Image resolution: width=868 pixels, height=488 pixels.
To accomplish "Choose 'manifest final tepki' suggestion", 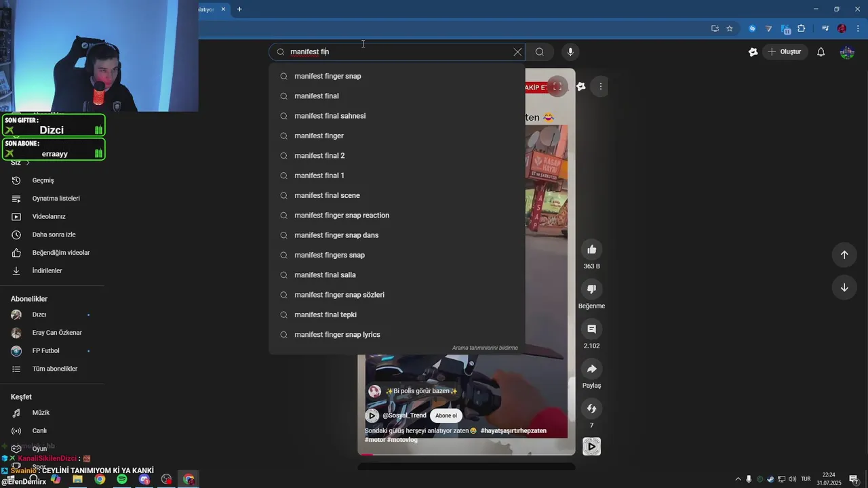I will 397,314.
